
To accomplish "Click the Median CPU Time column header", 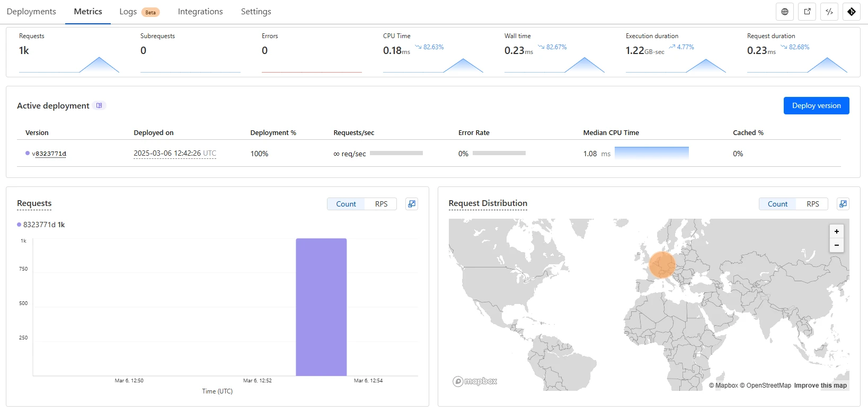I will pos(611,132).
